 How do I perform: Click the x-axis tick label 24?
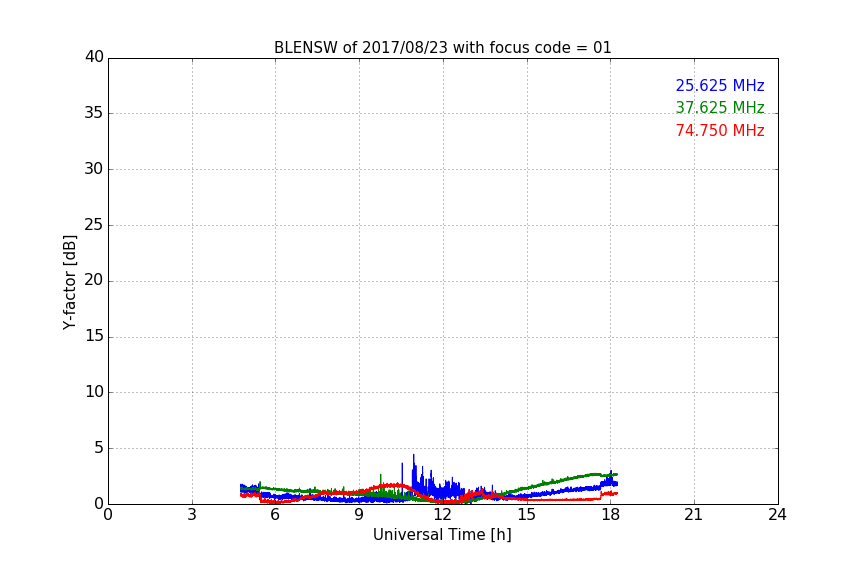pos(778,515)
